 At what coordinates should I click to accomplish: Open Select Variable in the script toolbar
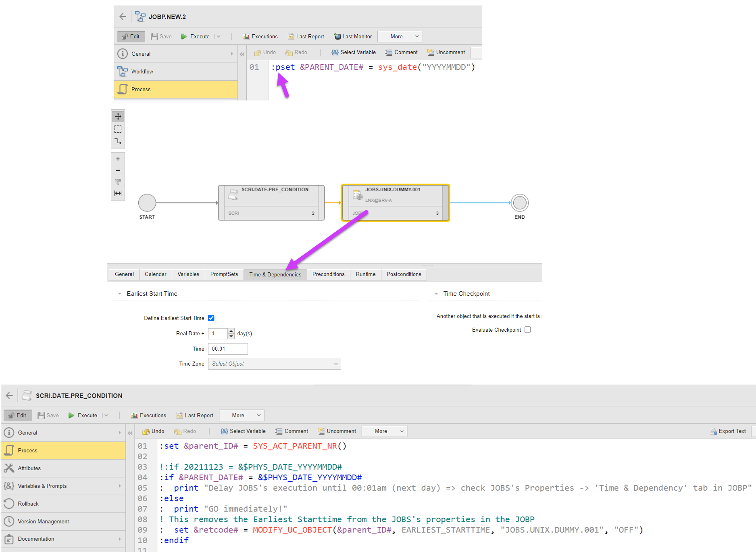pyautogui.click(x=243, y=431)
